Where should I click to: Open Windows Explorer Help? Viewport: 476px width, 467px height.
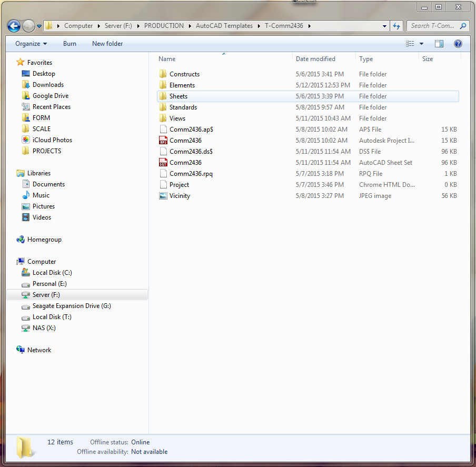click(458, 43)
